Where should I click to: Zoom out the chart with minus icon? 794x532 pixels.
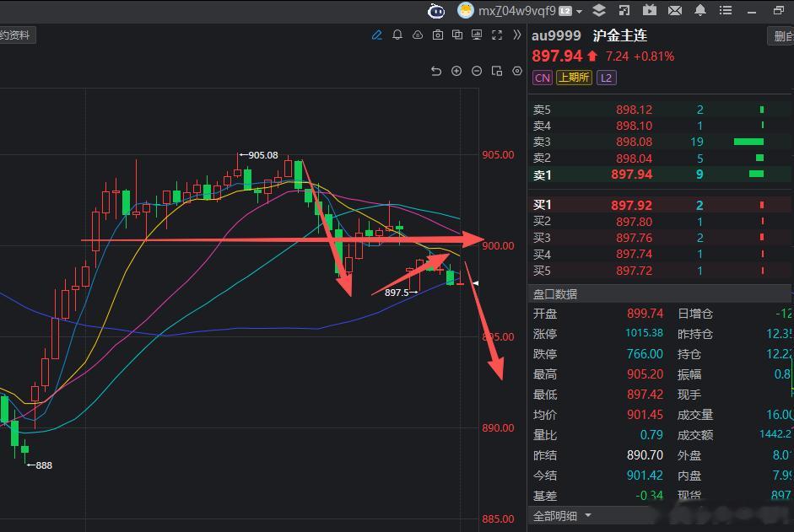pos(477,71)
